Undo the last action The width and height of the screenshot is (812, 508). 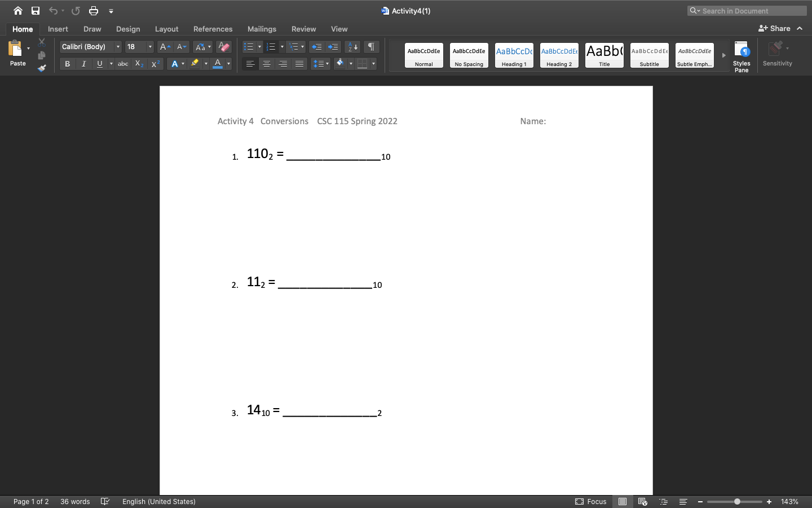(53, 11)
